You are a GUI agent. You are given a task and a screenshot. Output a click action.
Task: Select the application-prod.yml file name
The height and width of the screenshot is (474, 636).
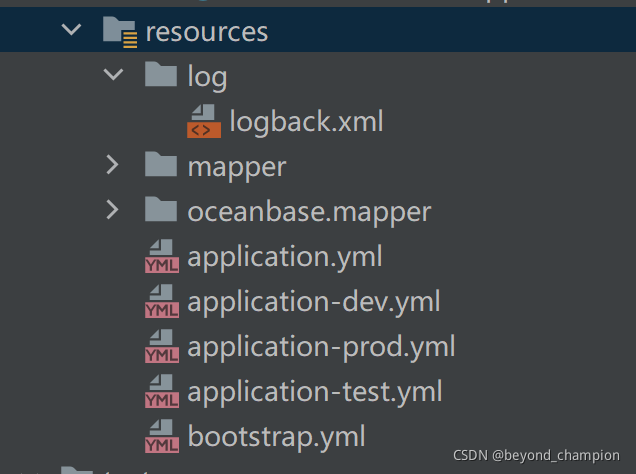[321, 347]
